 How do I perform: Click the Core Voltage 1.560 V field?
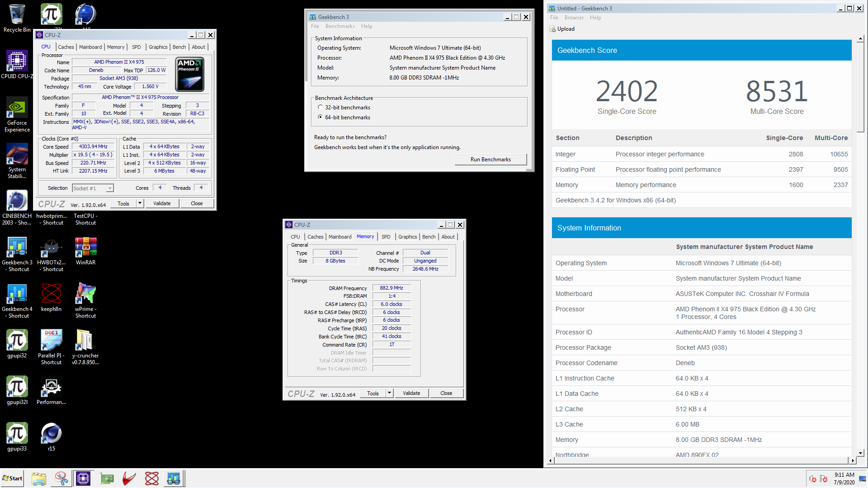point(150,86)
